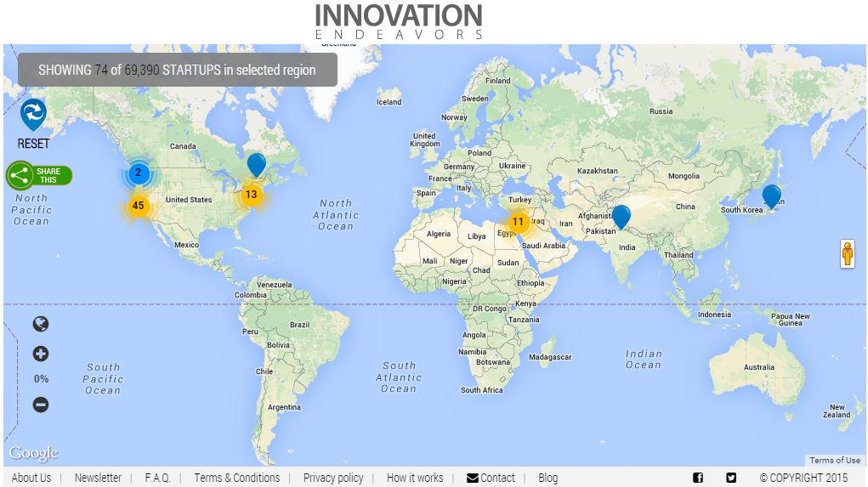868x487 pixels.
Task: Click the Mongolia map label
Action: pyautogui.click(x=684, y=176)
